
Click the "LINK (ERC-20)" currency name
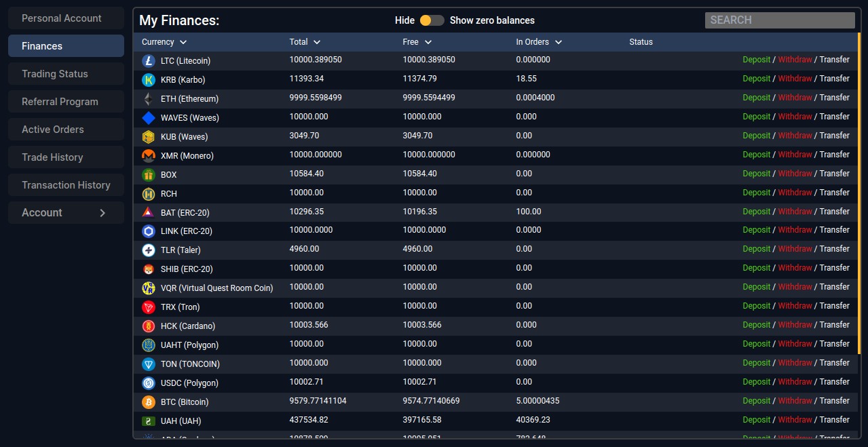coord(187,231)
